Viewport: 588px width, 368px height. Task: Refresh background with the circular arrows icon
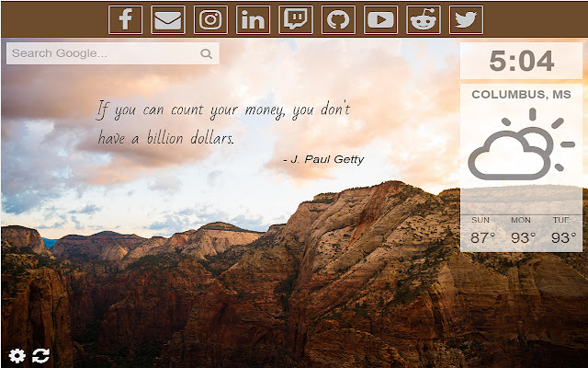tap(40, 355)
